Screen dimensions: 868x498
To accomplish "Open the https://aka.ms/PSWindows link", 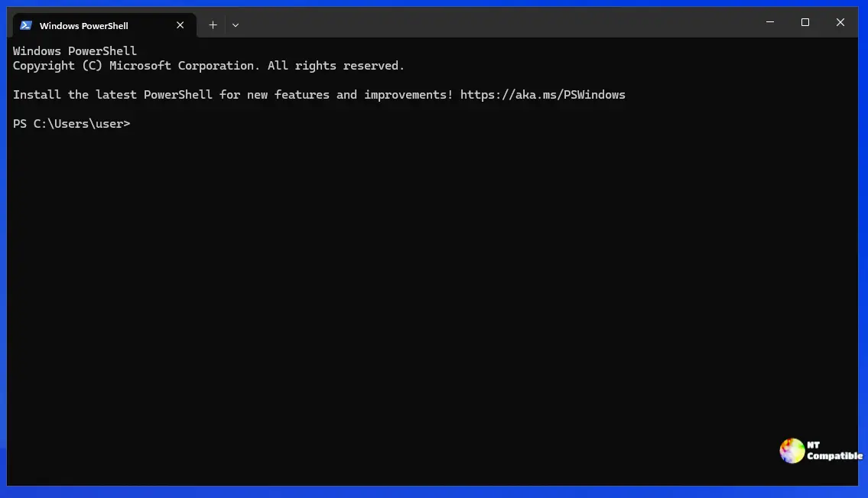I will pyautogui.click(x=542, y=95).
